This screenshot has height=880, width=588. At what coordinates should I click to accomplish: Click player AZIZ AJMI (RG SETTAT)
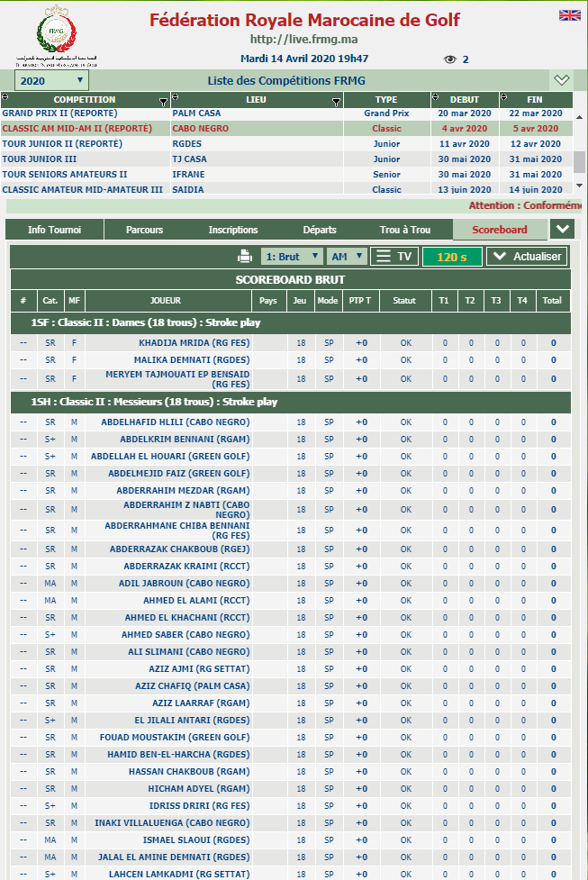point(199,669)
